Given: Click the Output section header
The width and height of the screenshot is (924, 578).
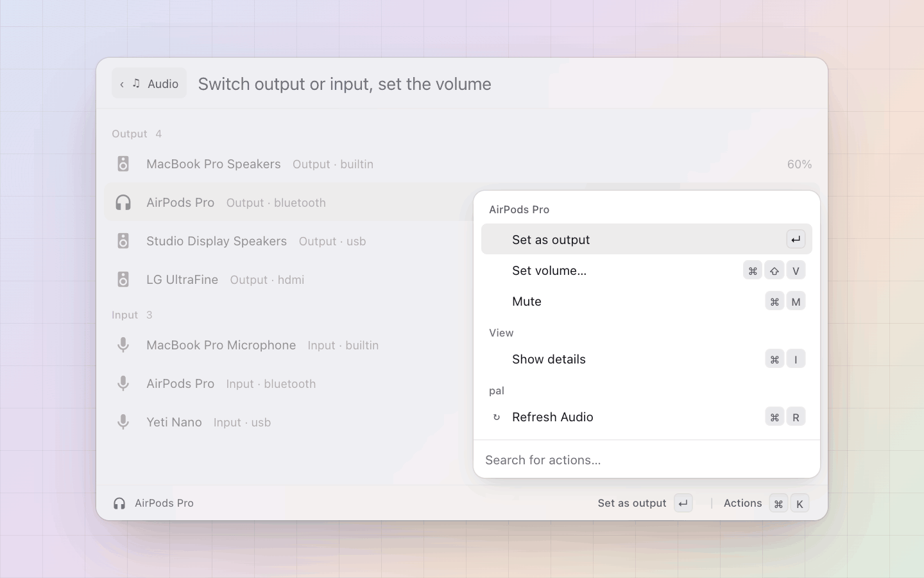Looking at the screenshot, I should tap(129, 134).
